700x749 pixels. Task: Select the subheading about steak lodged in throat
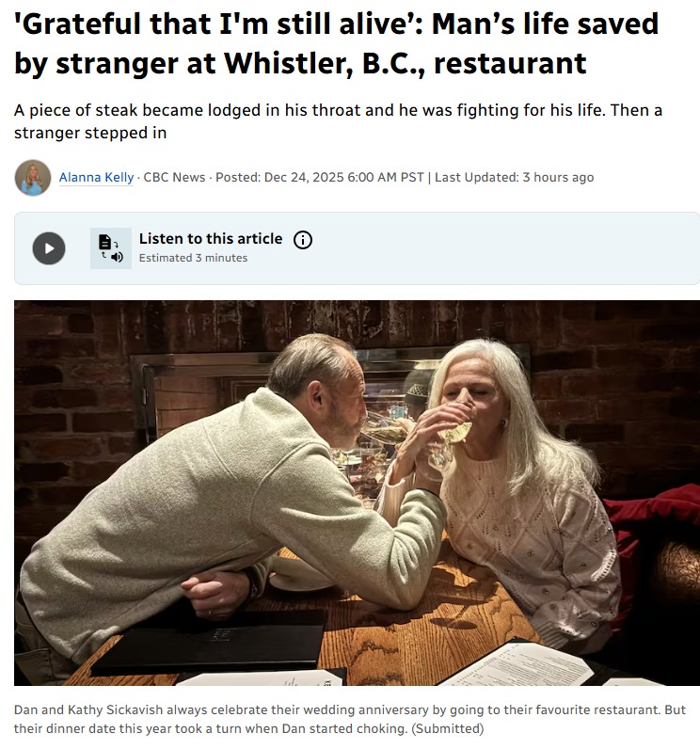338,121
